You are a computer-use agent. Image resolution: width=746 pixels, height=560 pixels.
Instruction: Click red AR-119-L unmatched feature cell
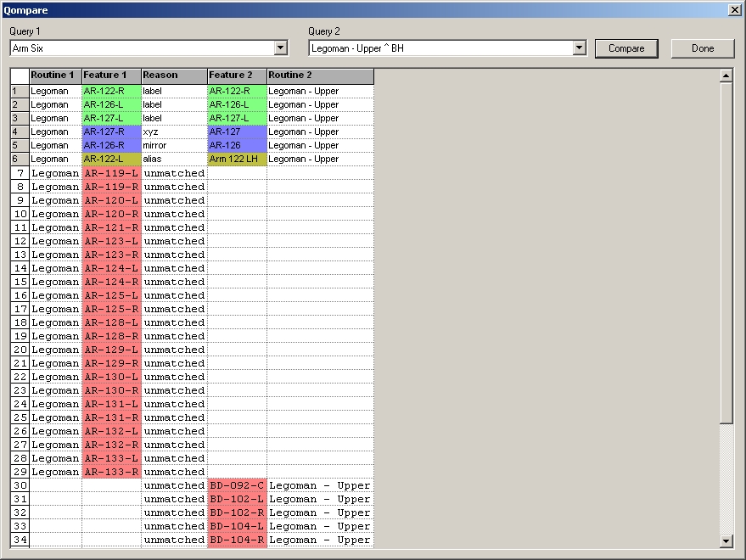pos(111,173)
